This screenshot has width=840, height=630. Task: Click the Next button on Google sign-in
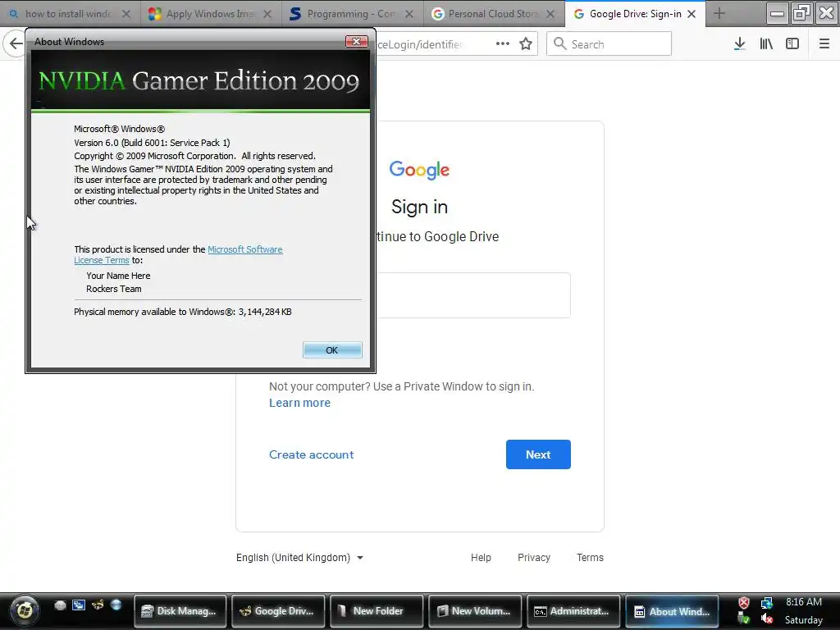pos(538,454)
